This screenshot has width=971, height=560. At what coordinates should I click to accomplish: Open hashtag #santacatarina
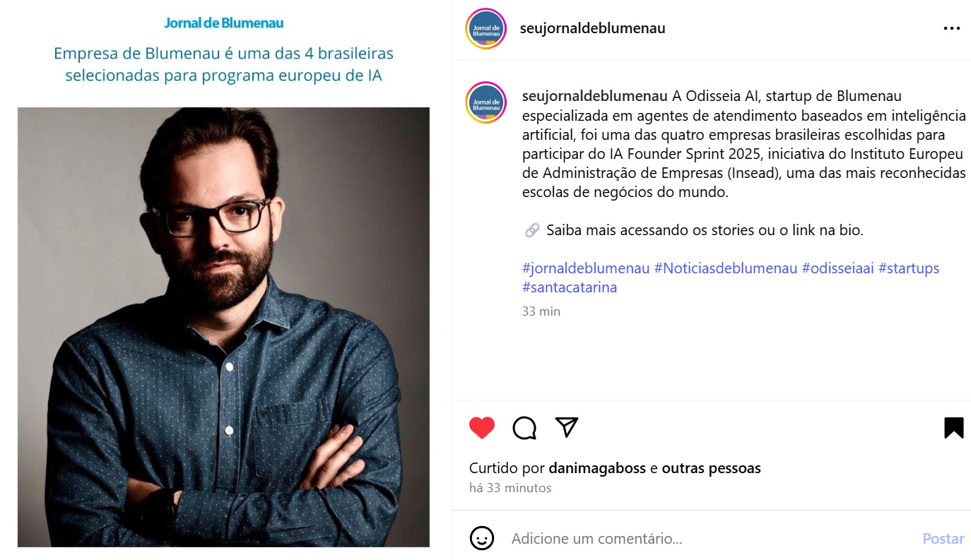[570, 287]
